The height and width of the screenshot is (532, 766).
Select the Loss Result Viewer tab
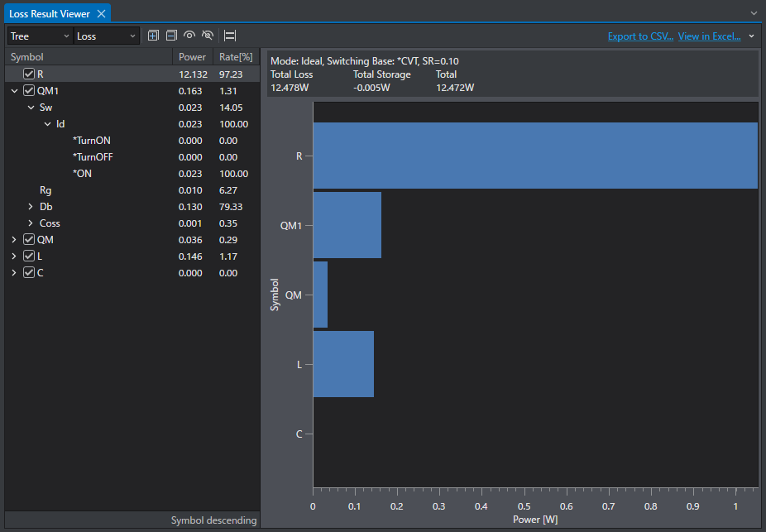coord(50,14)
